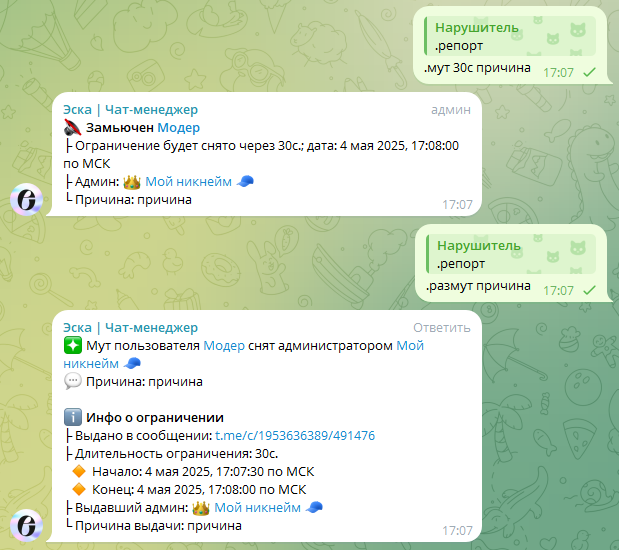
Task: Click the Эска | Чат-менеджер name in second bot message
Action: pos(131,327)
